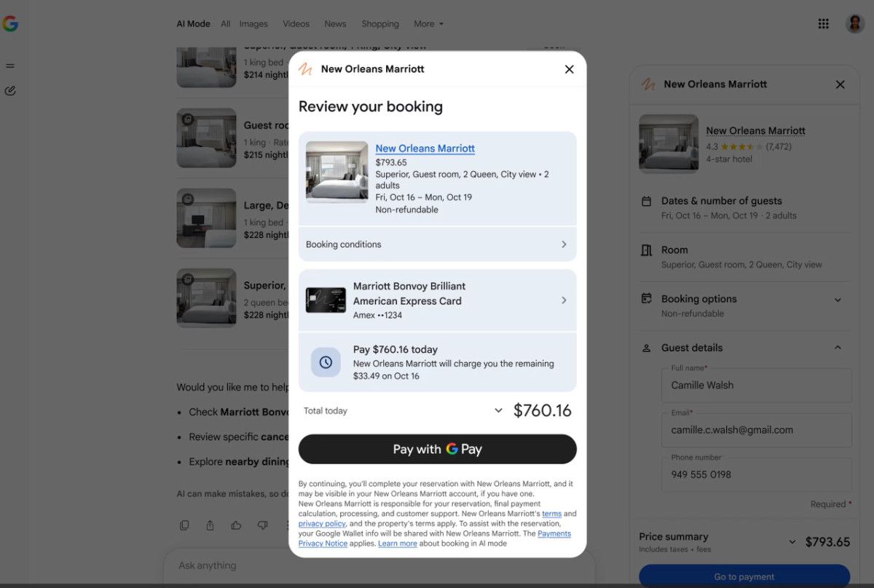Click the Full name field

click(756, 386)
